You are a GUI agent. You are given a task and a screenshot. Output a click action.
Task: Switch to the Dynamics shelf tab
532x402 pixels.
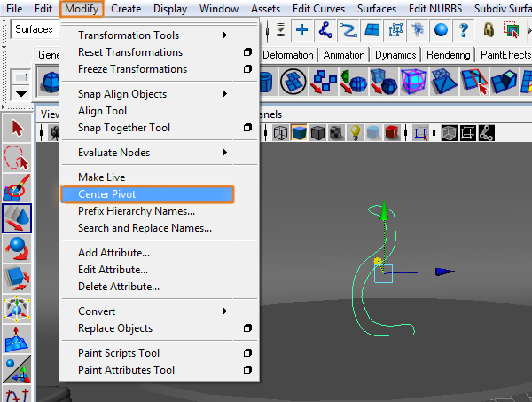tap(395, 55)
